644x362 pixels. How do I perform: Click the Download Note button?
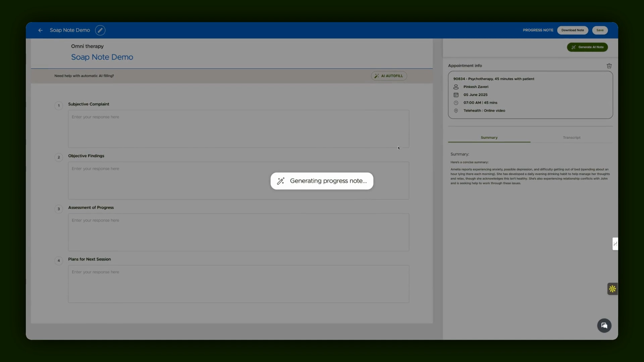pyautogui.click(x=573, y=30)
